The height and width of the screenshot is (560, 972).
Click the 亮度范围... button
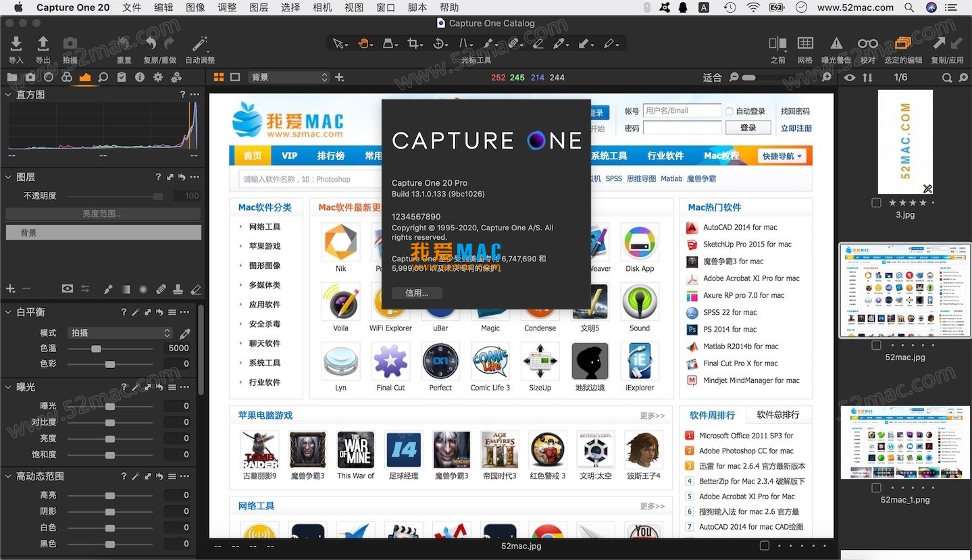pyautogui.click(x=103, y=213)
